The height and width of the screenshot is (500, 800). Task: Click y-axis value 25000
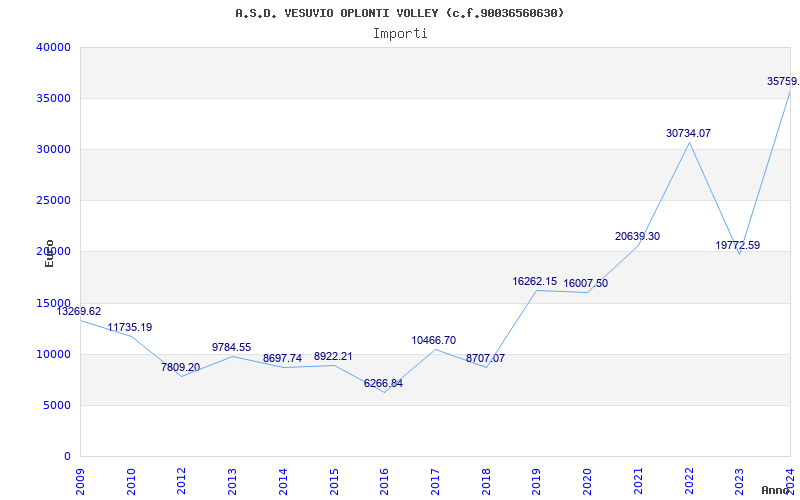(53, 201)
